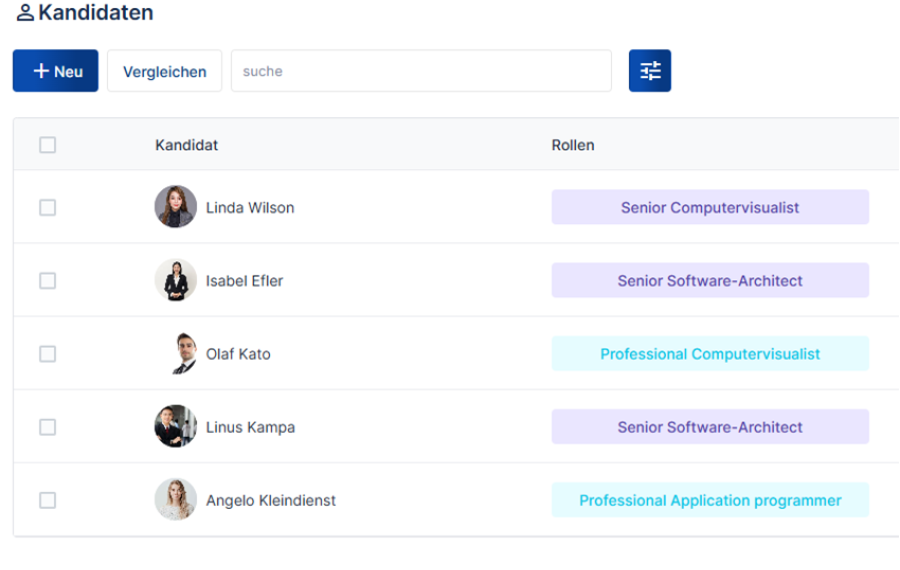Tick the select-all checkbox in the table header

point(47,145)
